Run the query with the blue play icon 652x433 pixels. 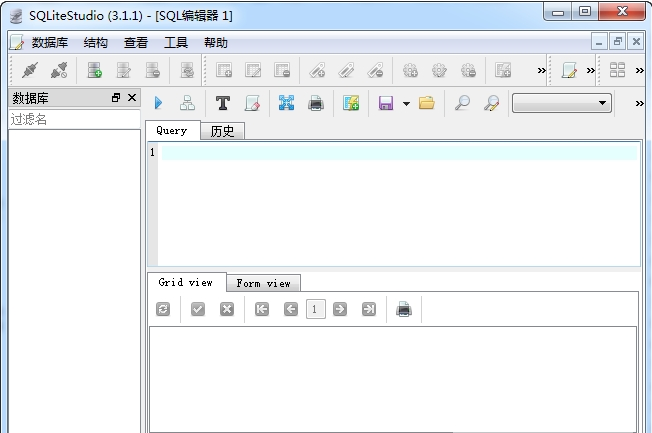(x=158, y=103)
